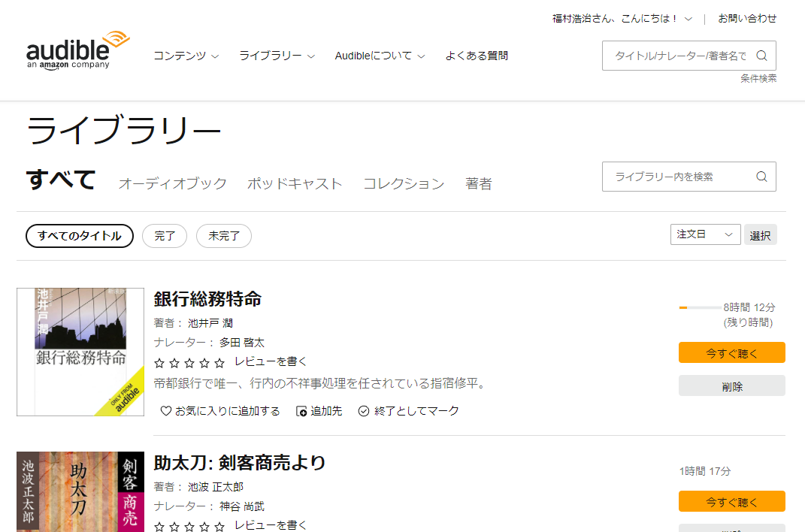Open the 助太刀: 剣客商売より title link
The height and width of the screenshot is (532, 805).
click(240, 463)
